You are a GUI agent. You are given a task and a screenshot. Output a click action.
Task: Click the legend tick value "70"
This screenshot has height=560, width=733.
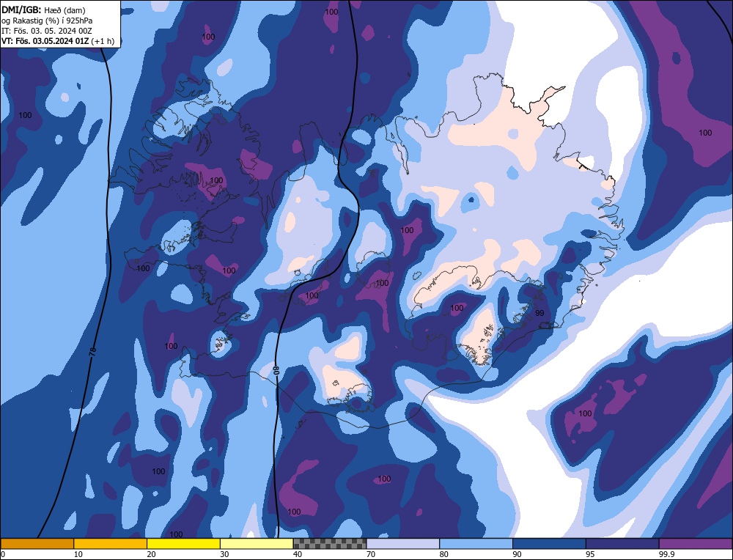click(371, 554)
